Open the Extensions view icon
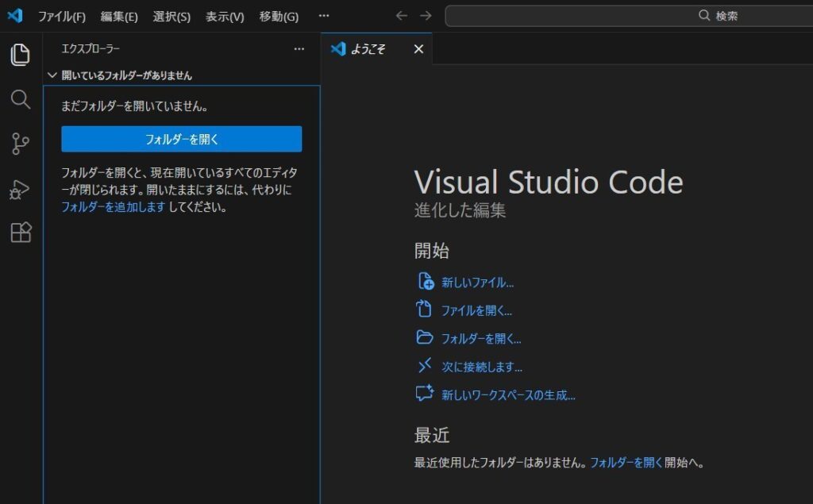Image resolution: width=813 pixels, height=504 pixels. coord(20,233)
